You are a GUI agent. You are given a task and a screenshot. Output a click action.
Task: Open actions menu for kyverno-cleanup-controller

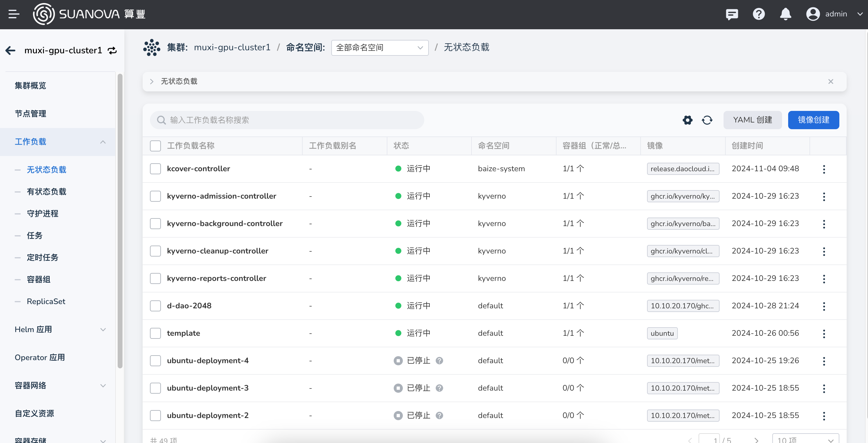824,251
